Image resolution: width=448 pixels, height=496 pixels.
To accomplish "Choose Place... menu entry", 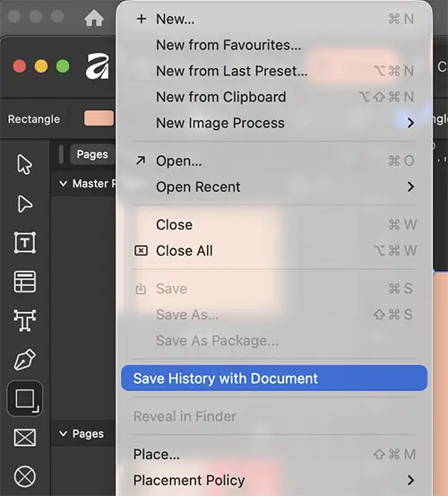I will click(x=274, y=454).
